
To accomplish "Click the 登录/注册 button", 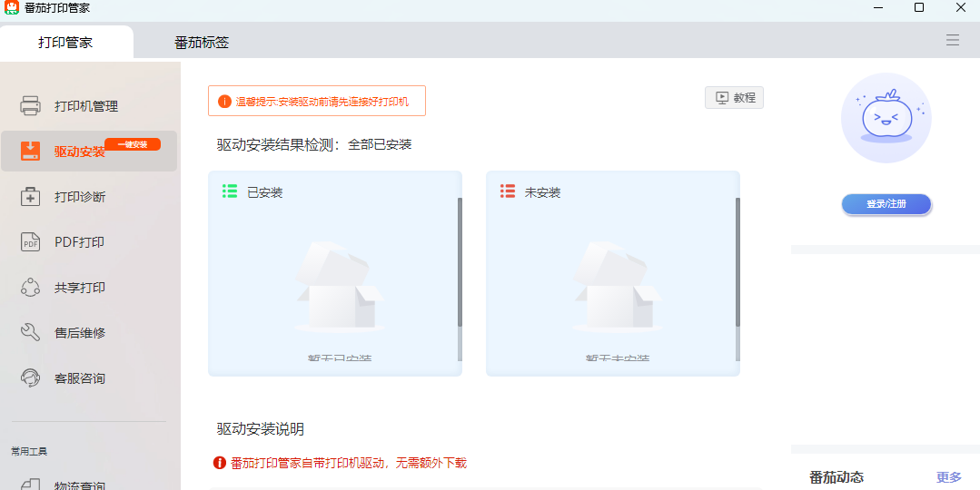I will click(886, 204).
